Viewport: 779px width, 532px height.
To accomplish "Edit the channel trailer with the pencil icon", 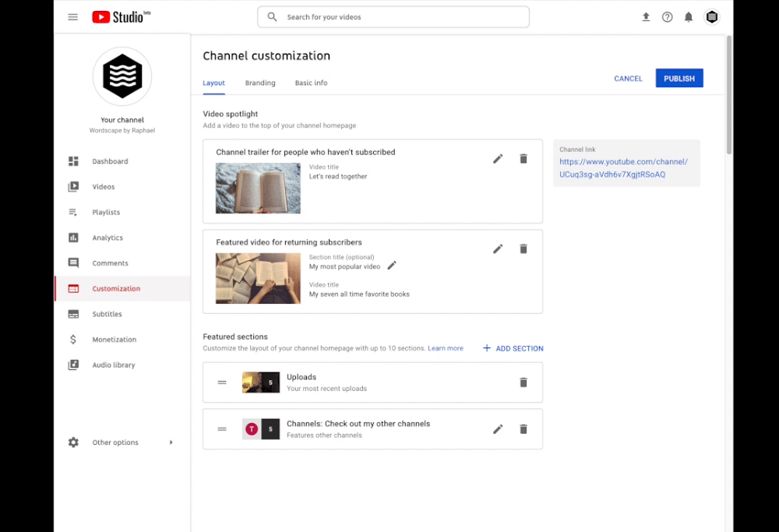I will (498, 158).
